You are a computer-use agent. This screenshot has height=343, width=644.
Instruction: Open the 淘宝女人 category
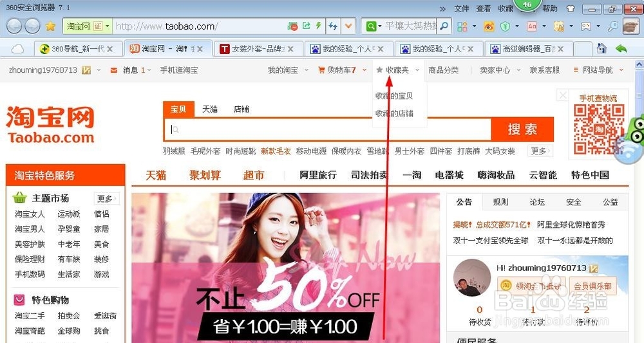30,214
